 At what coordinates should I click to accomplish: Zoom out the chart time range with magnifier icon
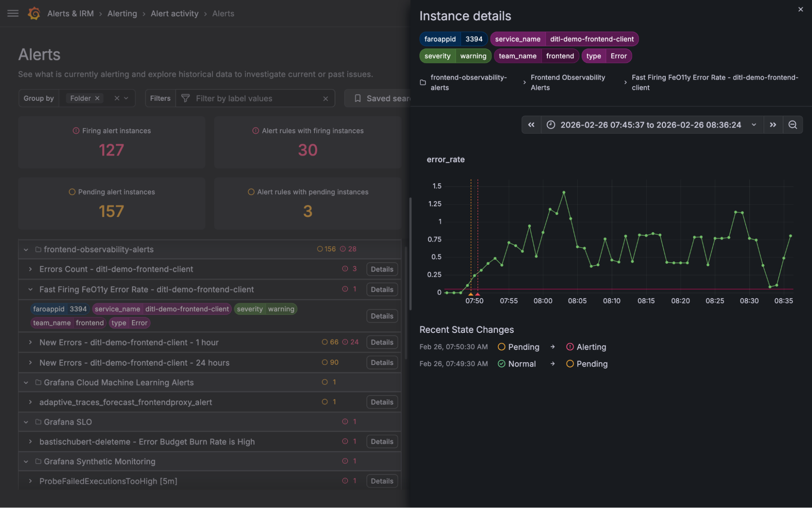[793, 125]
